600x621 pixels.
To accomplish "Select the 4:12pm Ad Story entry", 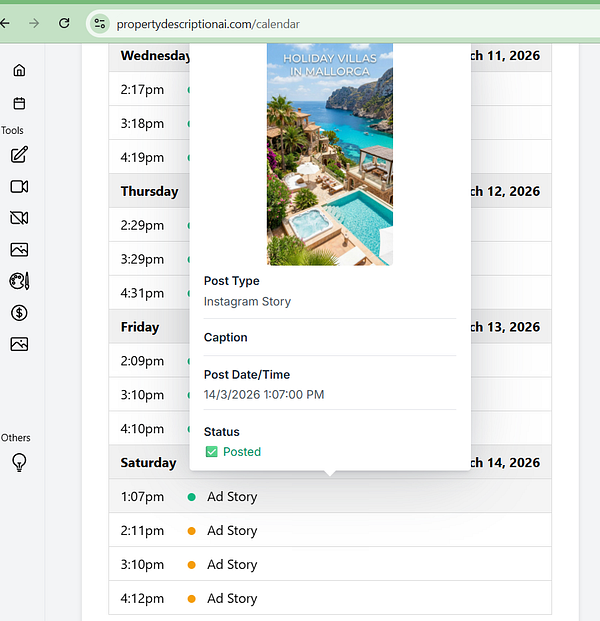I will 330,598.
